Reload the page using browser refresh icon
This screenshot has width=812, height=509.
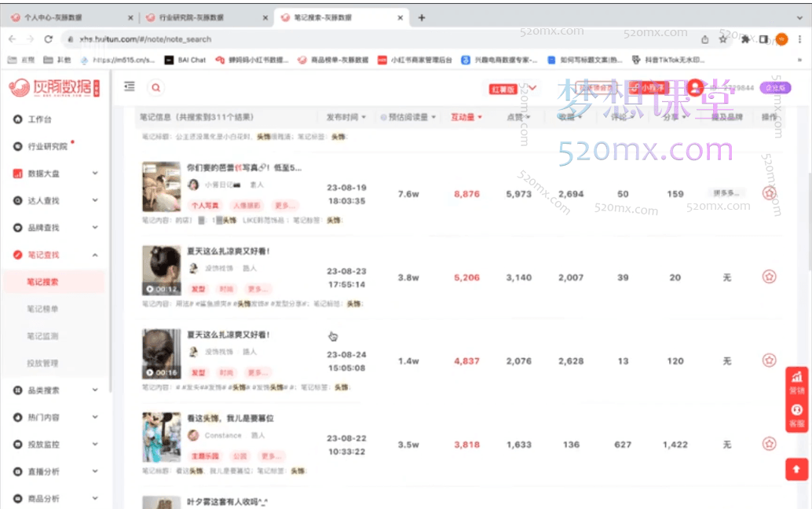49,38
